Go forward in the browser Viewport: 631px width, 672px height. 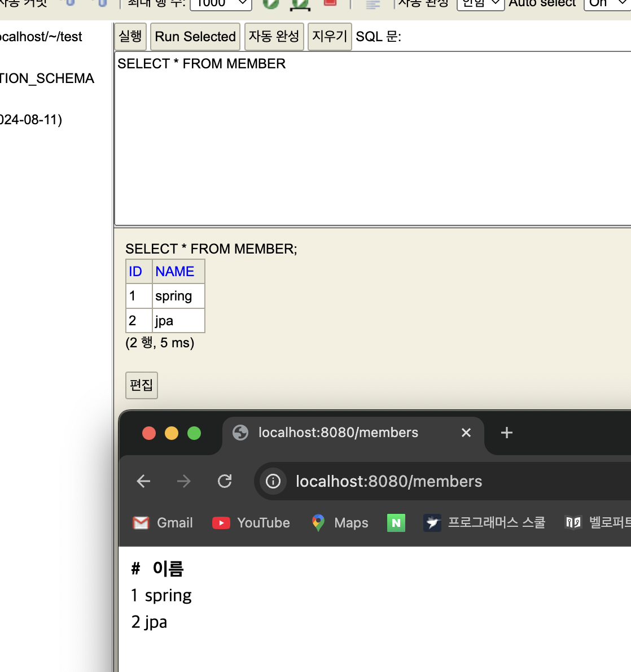(184, 481)
